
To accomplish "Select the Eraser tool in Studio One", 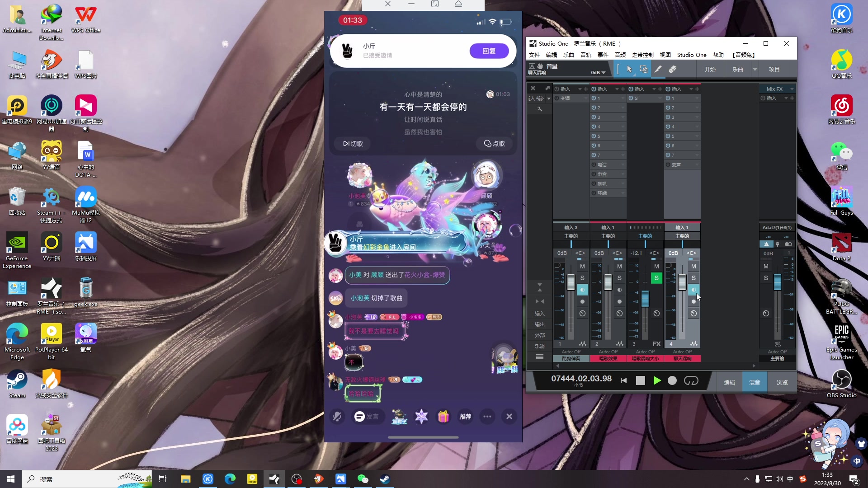I will tap(673, 69).
